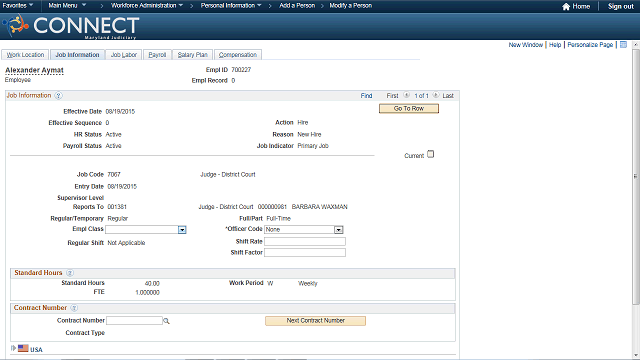Screen dimensions: 640x360
Task: Click the vertical page scrollbar
Action: [x=636, y=177]
